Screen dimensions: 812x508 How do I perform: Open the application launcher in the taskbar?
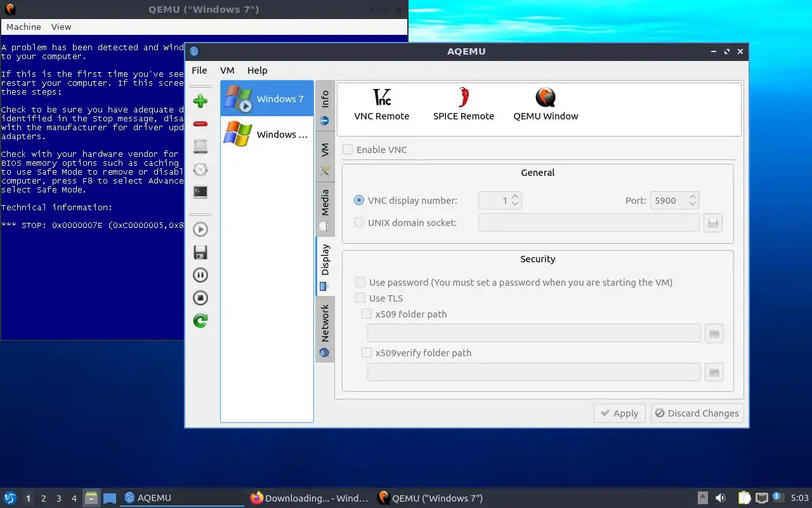click(x=10, y=498)
